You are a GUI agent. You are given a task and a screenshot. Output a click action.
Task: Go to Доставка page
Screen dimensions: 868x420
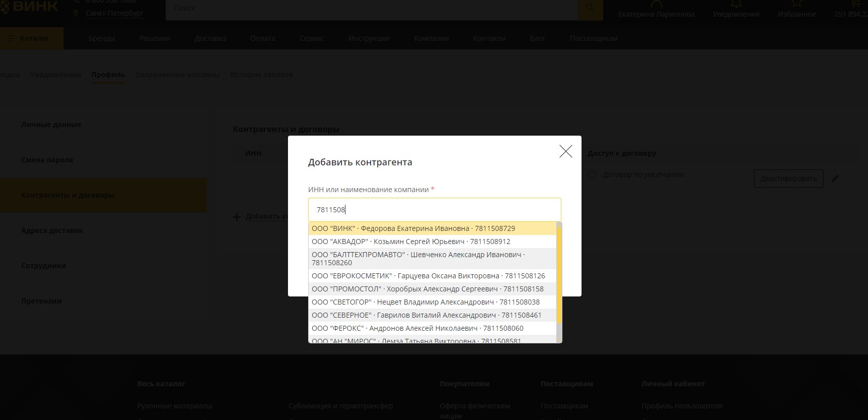coord(210,38)
